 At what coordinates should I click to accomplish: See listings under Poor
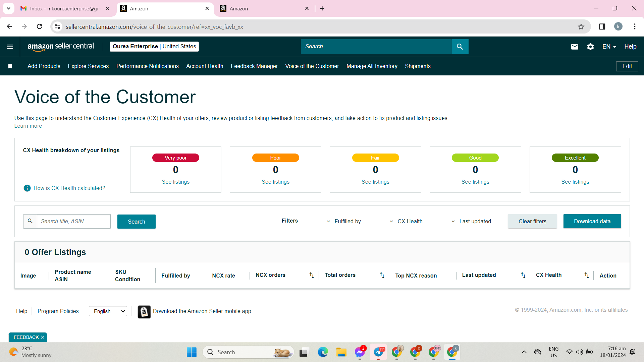click(276, 182)
